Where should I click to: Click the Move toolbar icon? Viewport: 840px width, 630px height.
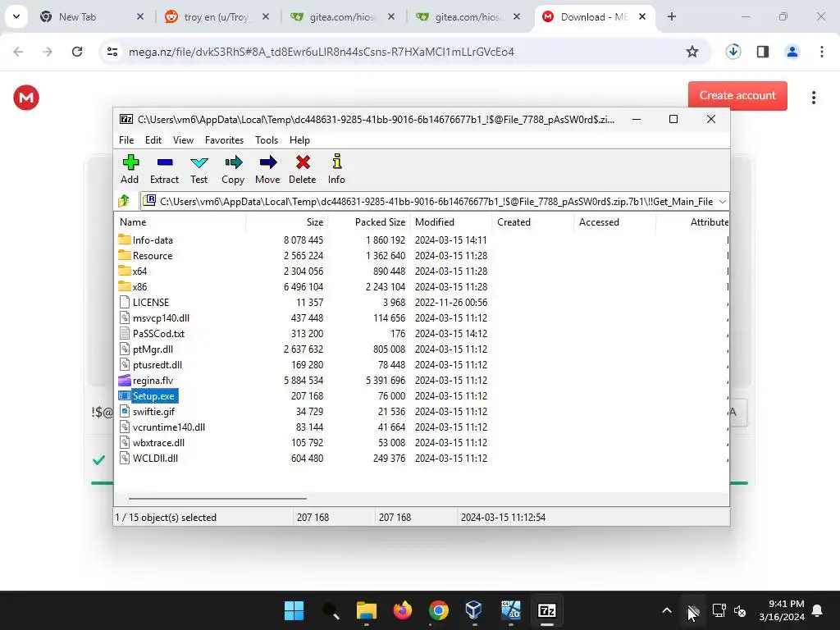click(267, 162)
